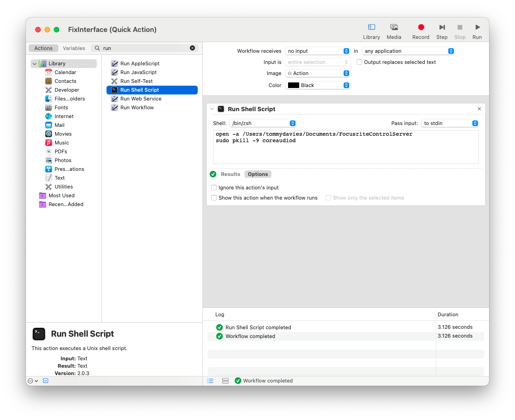Screen dimensions: 515x420
Task: Select the Mail category
Action: [59, 125]
